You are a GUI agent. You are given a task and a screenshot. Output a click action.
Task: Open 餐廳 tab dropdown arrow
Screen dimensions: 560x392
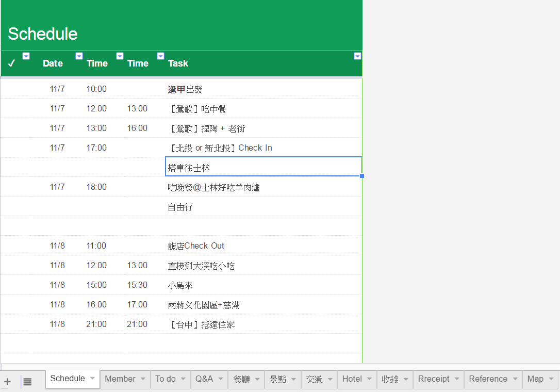[x=257, y=379]
